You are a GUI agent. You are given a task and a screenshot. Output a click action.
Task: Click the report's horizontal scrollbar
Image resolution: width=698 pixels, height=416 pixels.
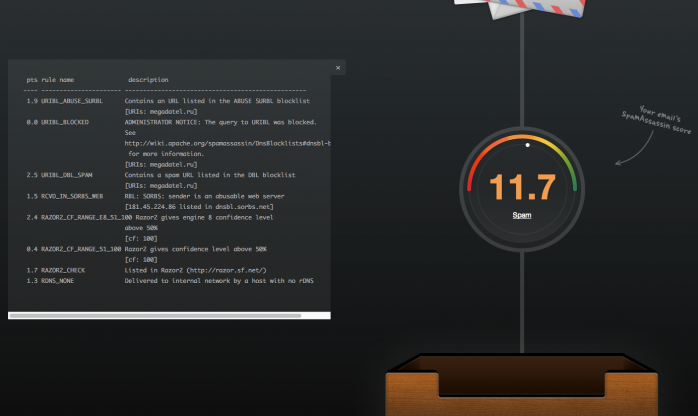(x=155, y=315)
